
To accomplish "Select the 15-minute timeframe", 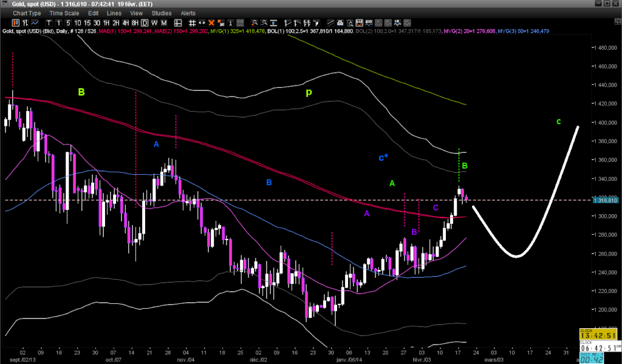I will [87, 23].
